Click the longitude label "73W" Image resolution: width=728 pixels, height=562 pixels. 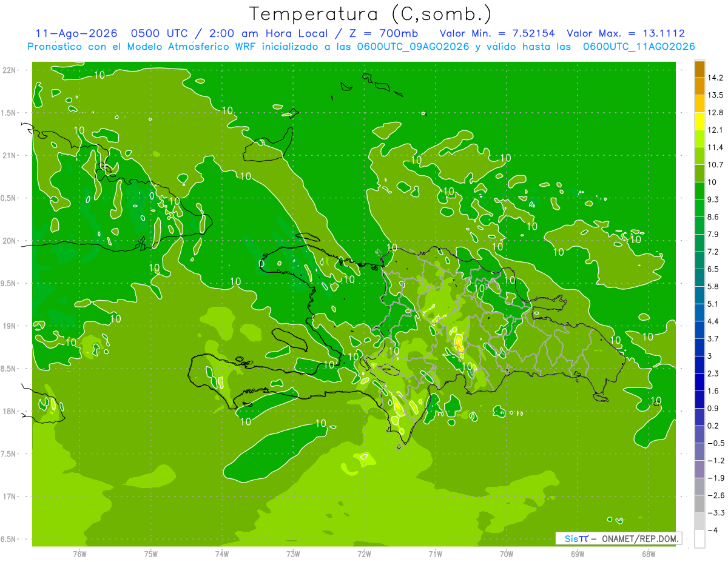click(x=293, y=554)
